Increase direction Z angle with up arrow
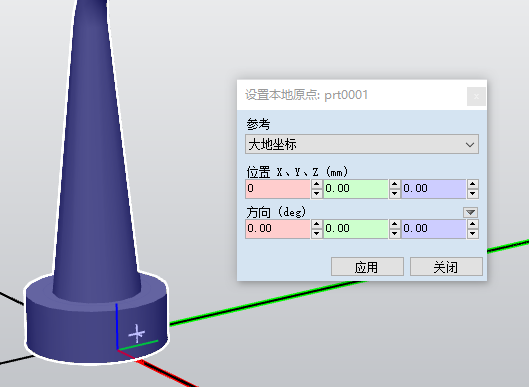 (x=473, y=224)
